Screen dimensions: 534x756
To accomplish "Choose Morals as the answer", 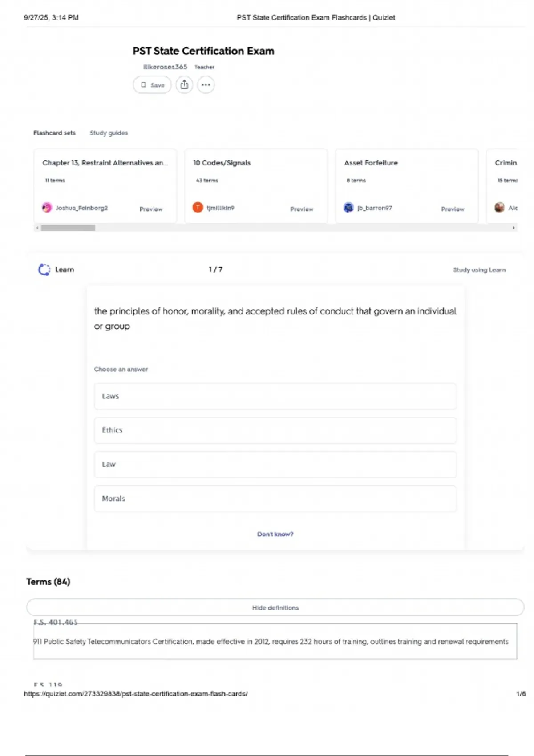I will [x=275, y=499].
